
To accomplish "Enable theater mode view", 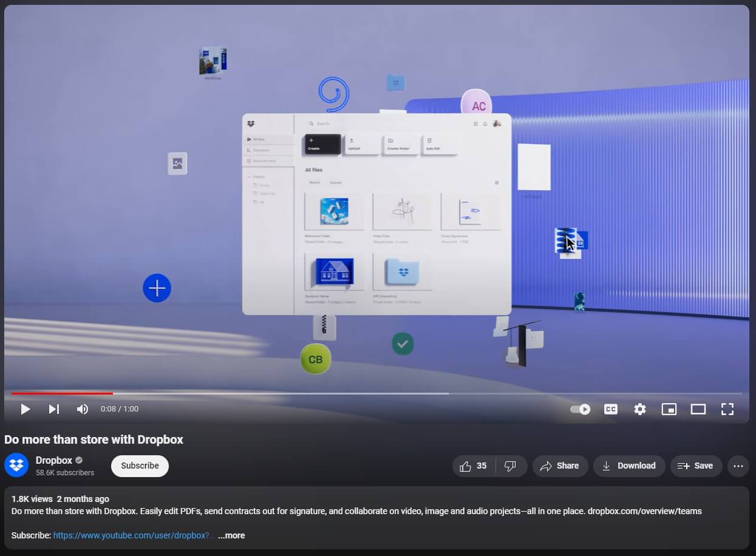I will click(x=698, y=409).
